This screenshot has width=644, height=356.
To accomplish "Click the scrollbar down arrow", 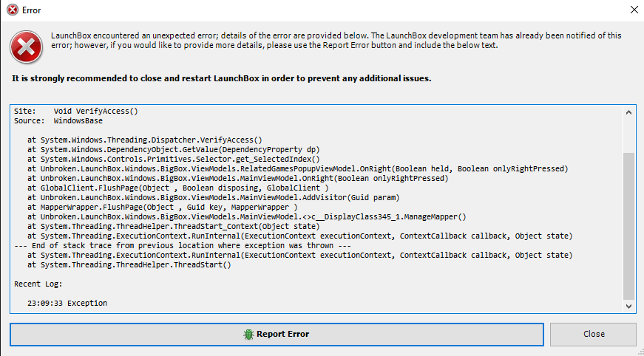I will click(628, 306).
